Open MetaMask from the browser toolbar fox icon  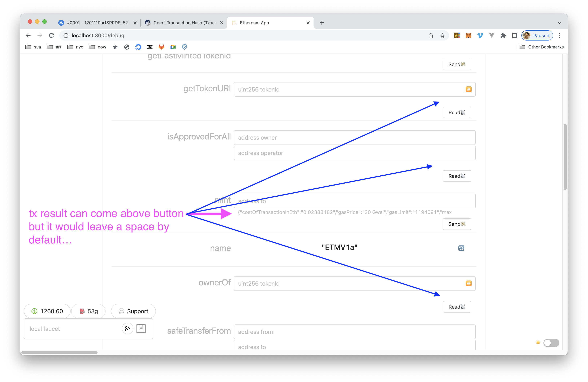point(468,35)
